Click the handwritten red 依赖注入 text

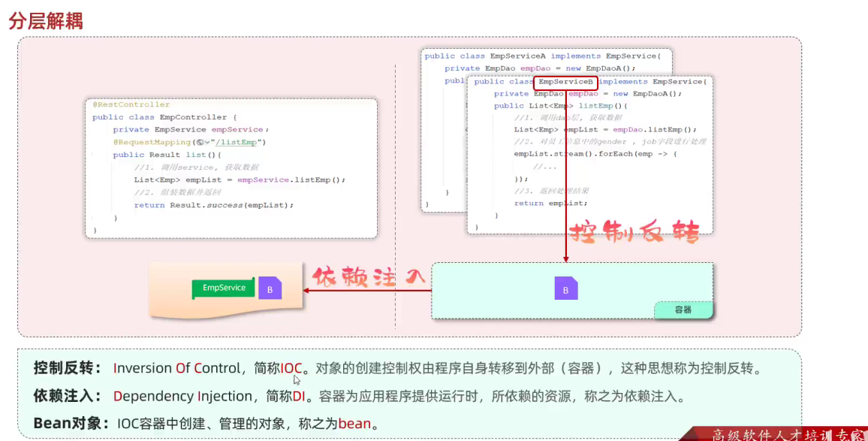[x=369, y=276]
